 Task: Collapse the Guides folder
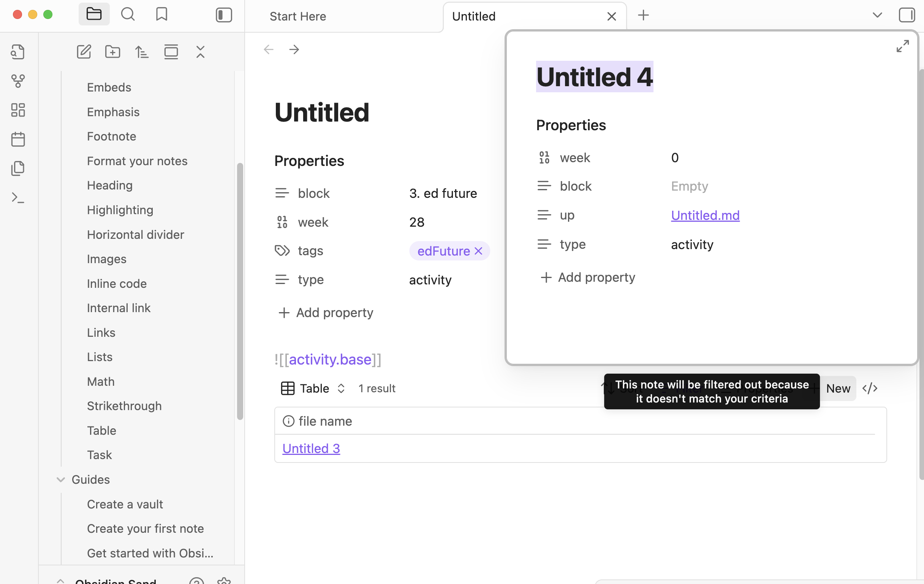(x=61, y=480)
